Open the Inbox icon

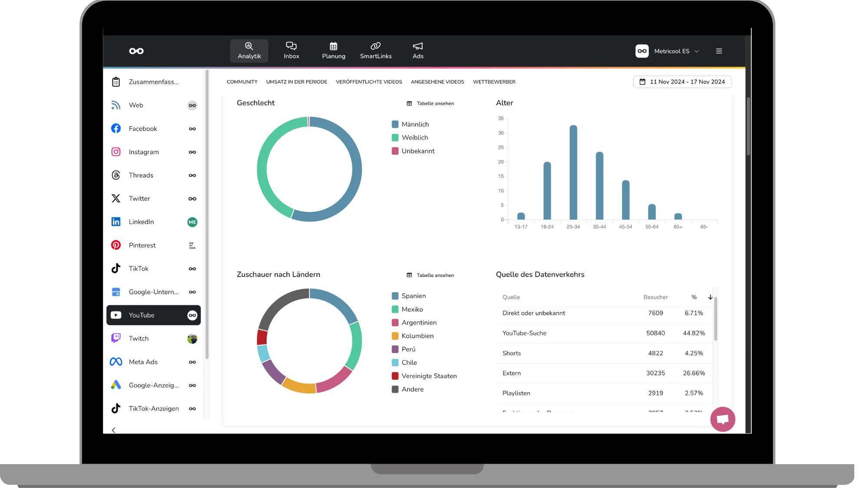tap(291, 51)
